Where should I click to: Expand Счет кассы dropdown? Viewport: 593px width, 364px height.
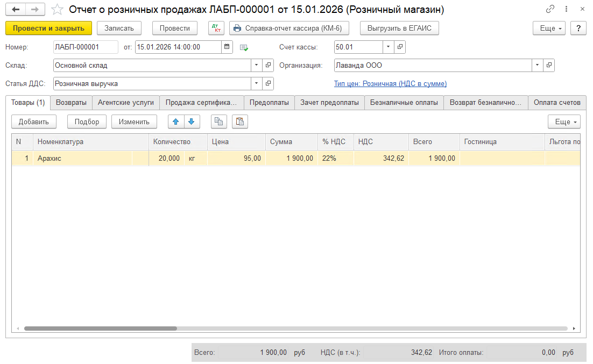(388, 47)
